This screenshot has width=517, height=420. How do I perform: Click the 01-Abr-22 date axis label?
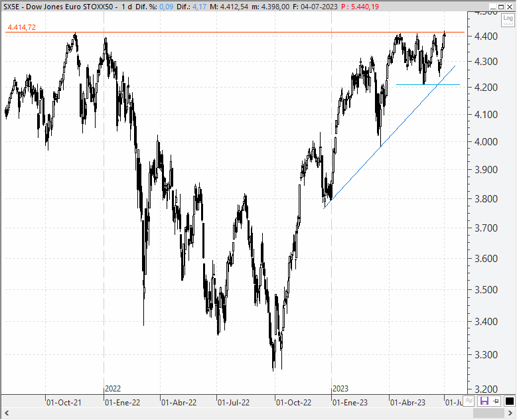click(179, 403)
